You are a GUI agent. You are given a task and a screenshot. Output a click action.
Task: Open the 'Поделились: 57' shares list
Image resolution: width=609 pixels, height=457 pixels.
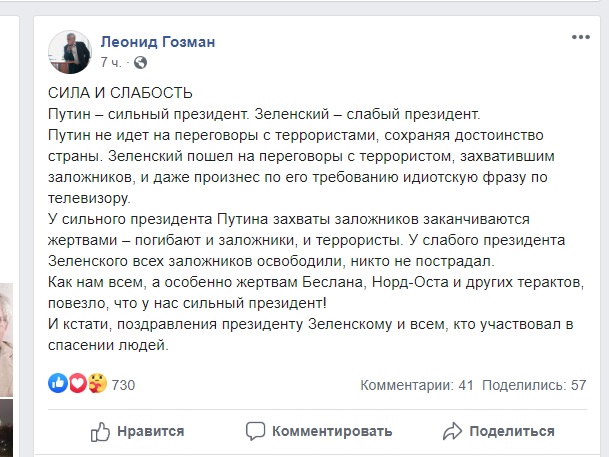(x=533, y=385)
